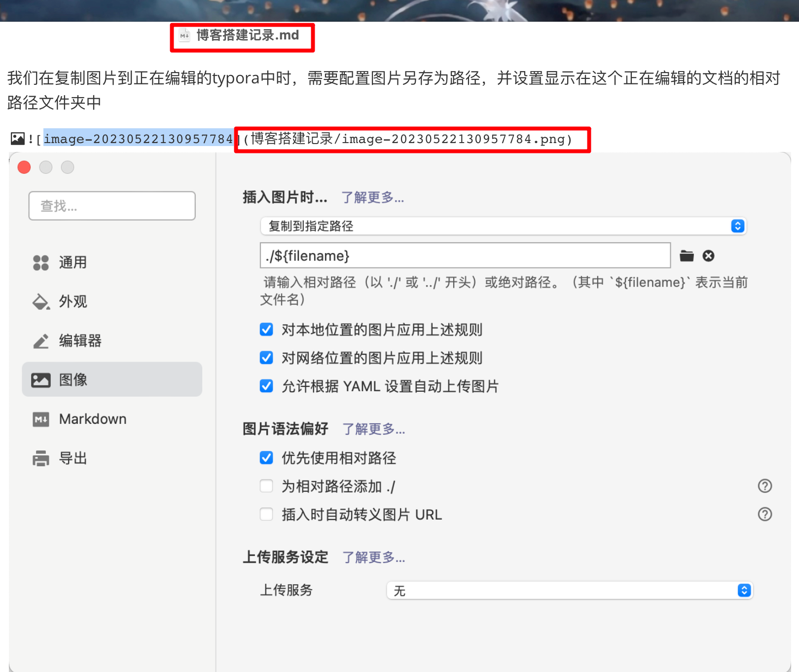Toggle 允许根据 YAML 设置自动上传图片
This screenshot has width=799, height=672.
coord(266,386)
